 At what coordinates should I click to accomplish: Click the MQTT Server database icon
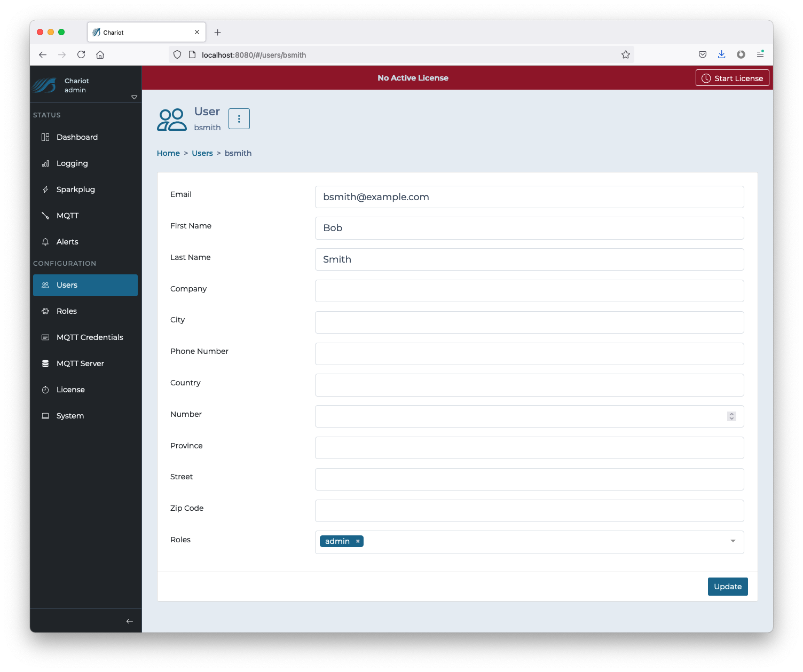pyautogui.click(x=45, y=363)
